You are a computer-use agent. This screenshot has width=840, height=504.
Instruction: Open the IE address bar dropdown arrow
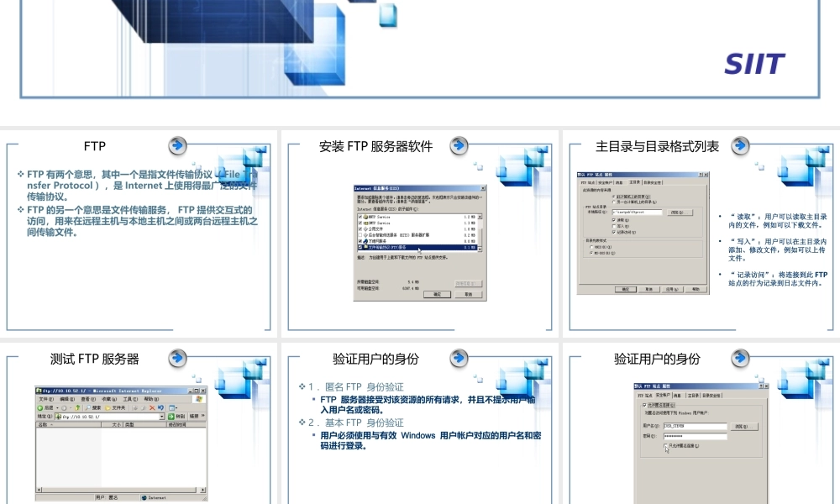coord(162,416)
